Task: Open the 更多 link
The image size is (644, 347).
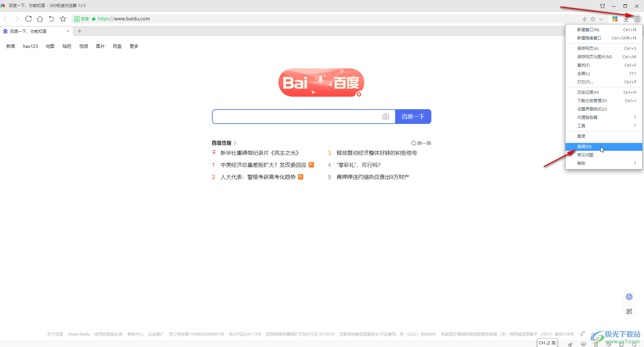Action: [134, 46]
